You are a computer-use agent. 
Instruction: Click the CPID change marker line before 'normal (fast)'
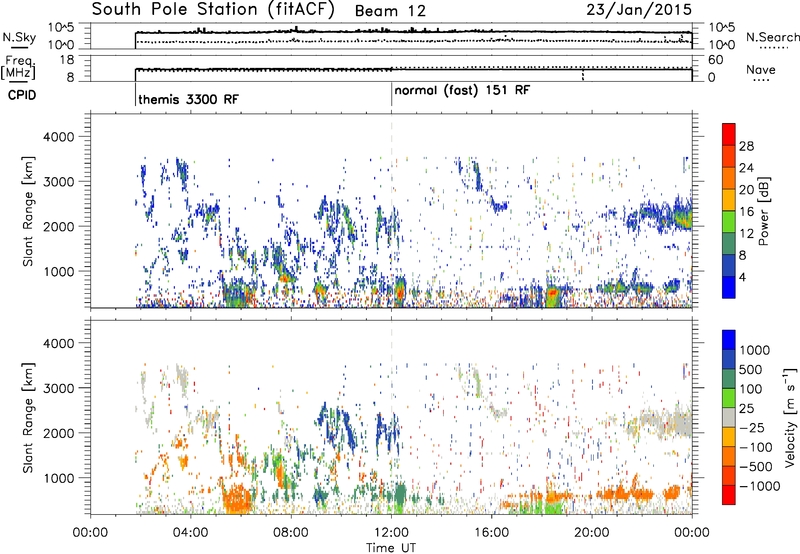point(391,94)
